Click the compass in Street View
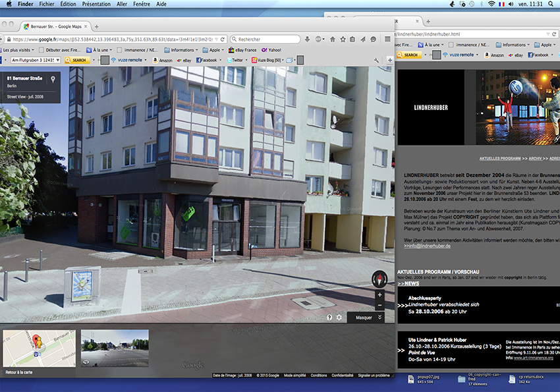 pyautogui.click(x=379, y=279)
